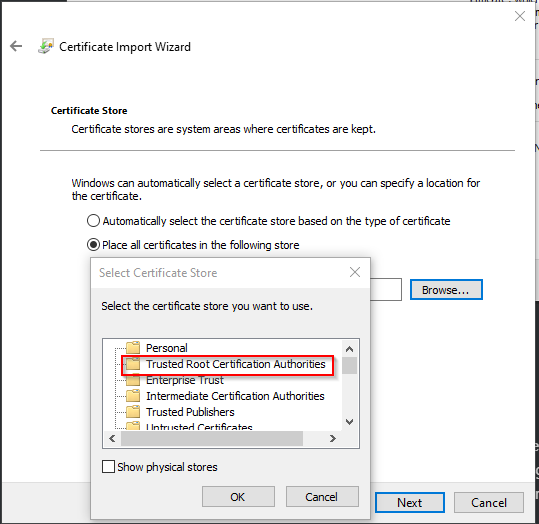The width and height of the screenshot is (539, 524).
Task: Select Automatically select the certificate store option
Action: click(93, 221)
